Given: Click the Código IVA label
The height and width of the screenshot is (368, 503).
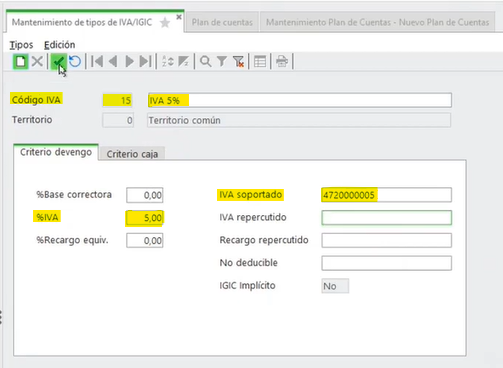Looking at the screenshot, I should tap(36, 100).
